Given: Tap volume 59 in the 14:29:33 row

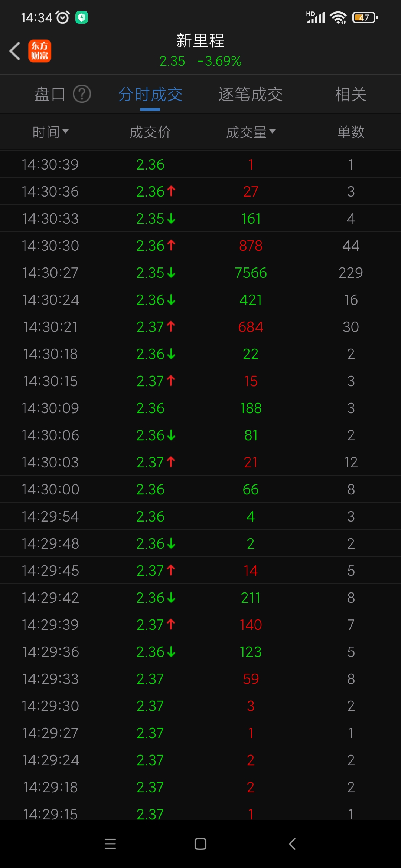Looking at the screenshot, I should click(x=251, y=679).
